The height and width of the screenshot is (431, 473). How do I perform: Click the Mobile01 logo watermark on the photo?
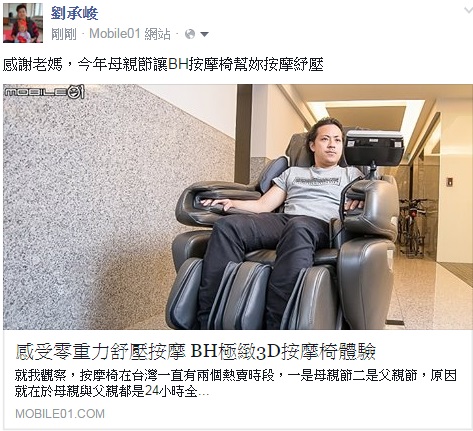(44, 92)
